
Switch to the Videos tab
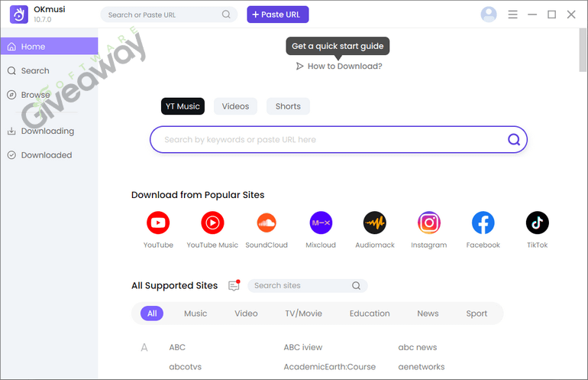235,106
